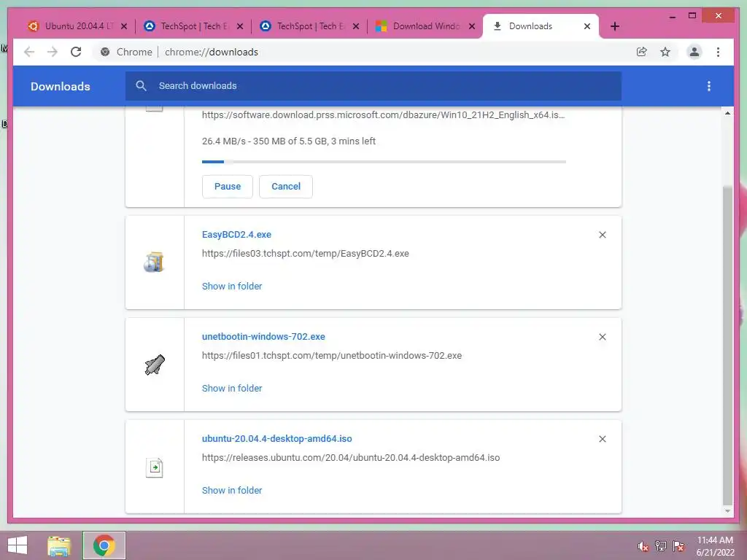Click the Chrome site info chip

pos(126,52)
